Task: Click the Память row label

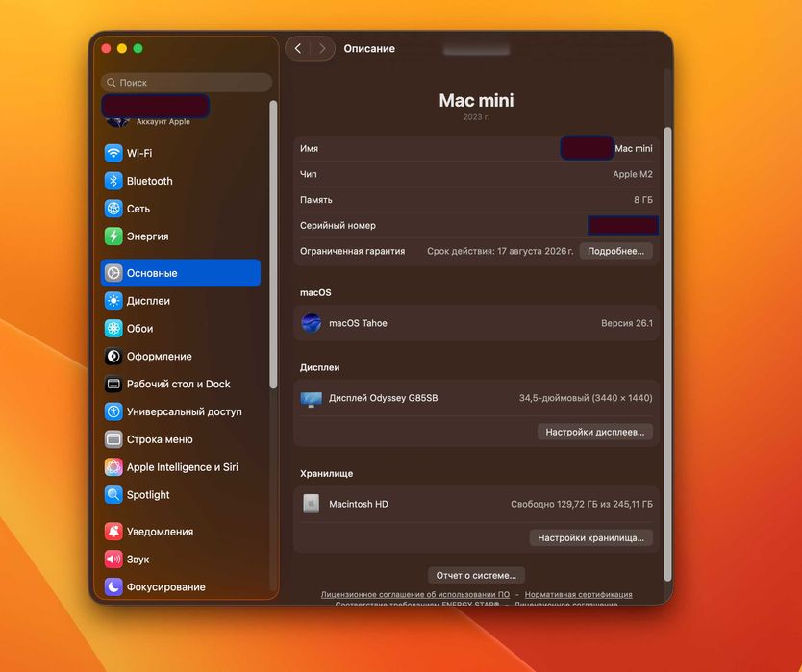Action: (316, 199)
